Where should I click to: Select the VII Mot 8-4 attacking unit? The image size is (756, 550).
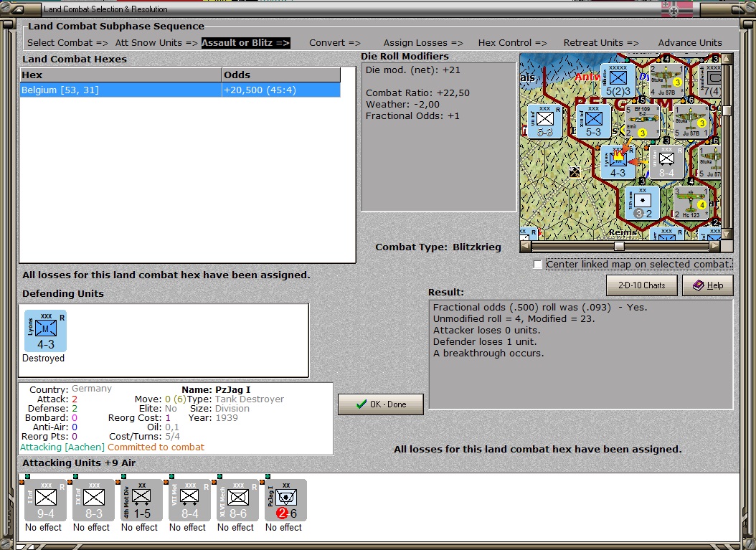[189, 501]
